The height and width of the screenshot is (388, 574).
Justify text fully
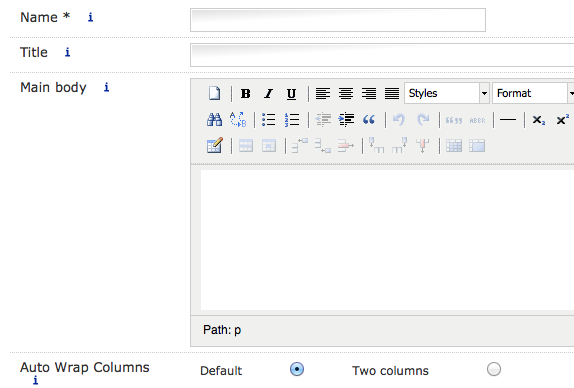[392, 94]
